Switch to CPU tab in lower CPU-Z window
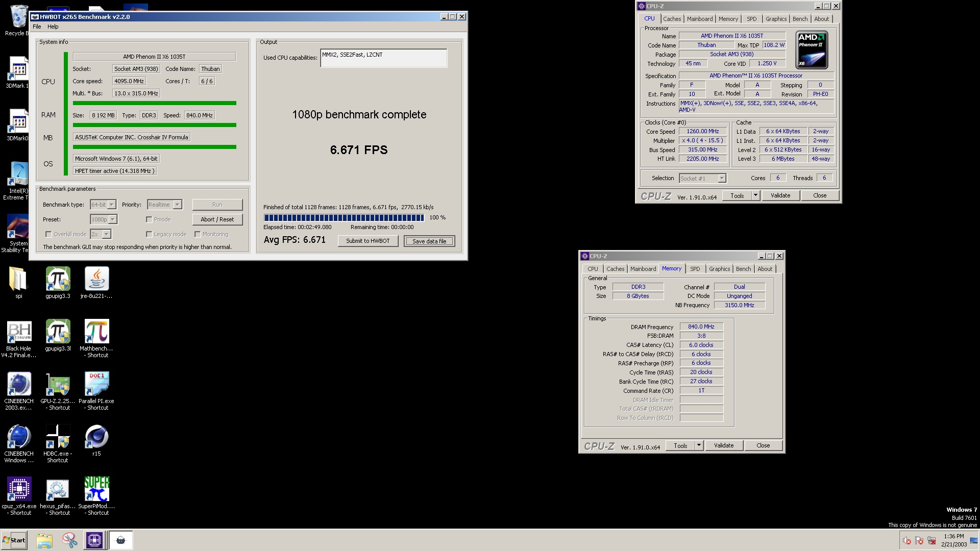Viewport: 980px width, 551px height. 593,269
